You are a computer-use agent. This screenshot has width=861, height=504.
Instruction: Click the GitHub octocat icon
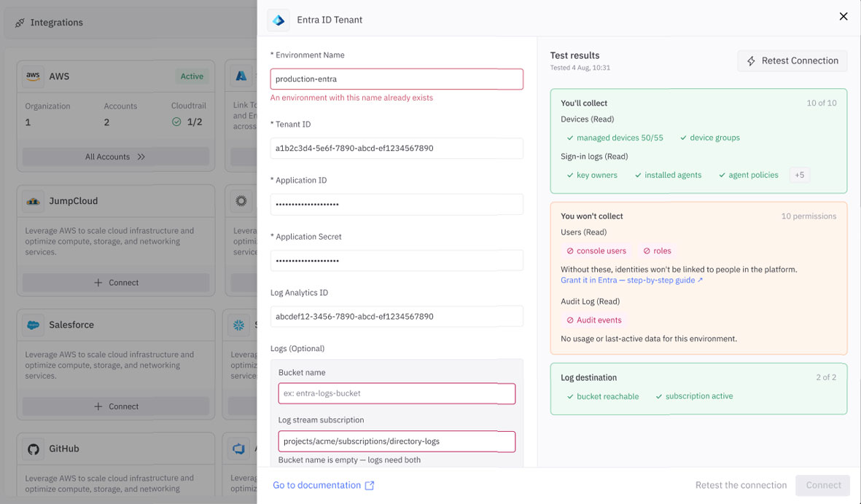[x=34, y=449]
